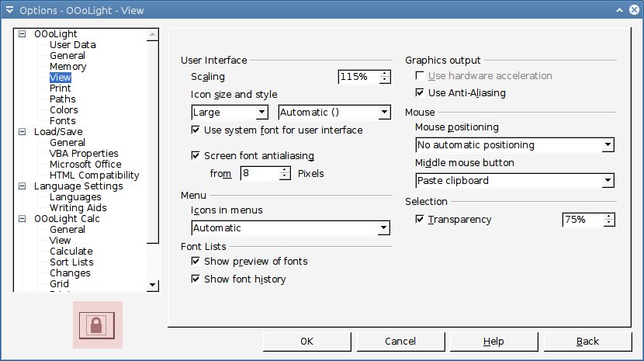Select Fonts in the options tree
The height and width of the screenshot is (361, 644).
(x=62, y=121)
